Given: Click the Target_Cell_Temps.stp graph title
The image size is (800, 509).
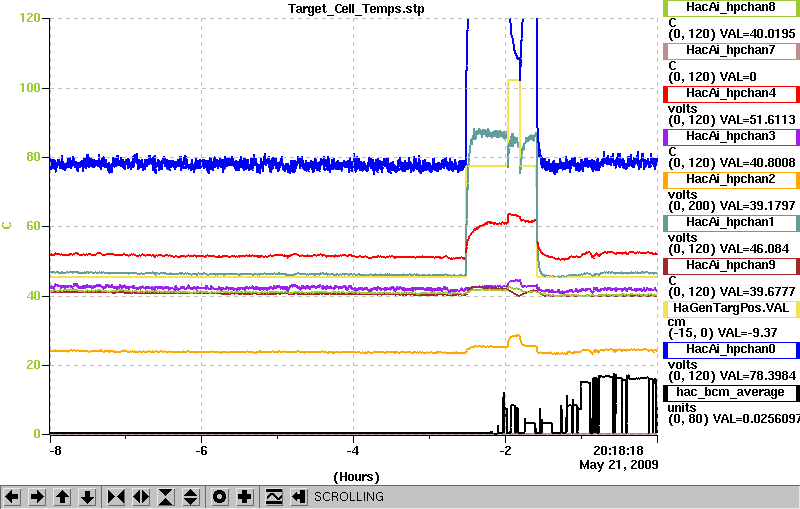Looking at the screenshot, I should pos(356,9).
